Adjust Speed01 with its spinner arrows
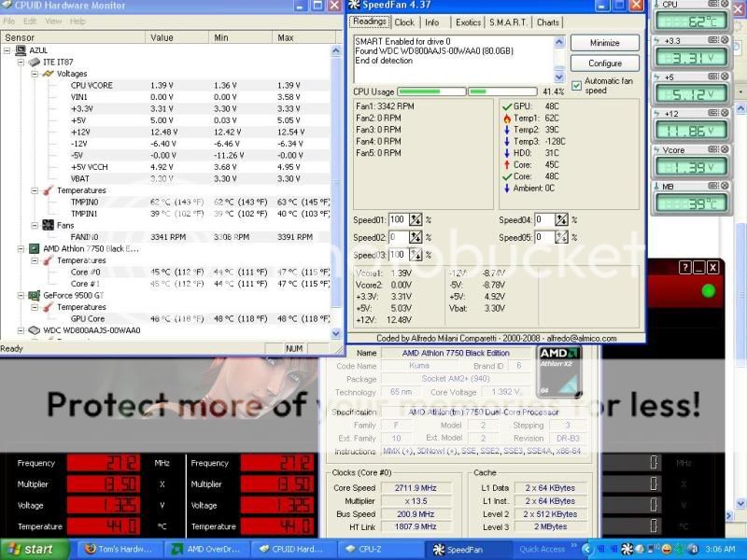Image resolution: width=747 pixels, height=560 pixels. 416,220
